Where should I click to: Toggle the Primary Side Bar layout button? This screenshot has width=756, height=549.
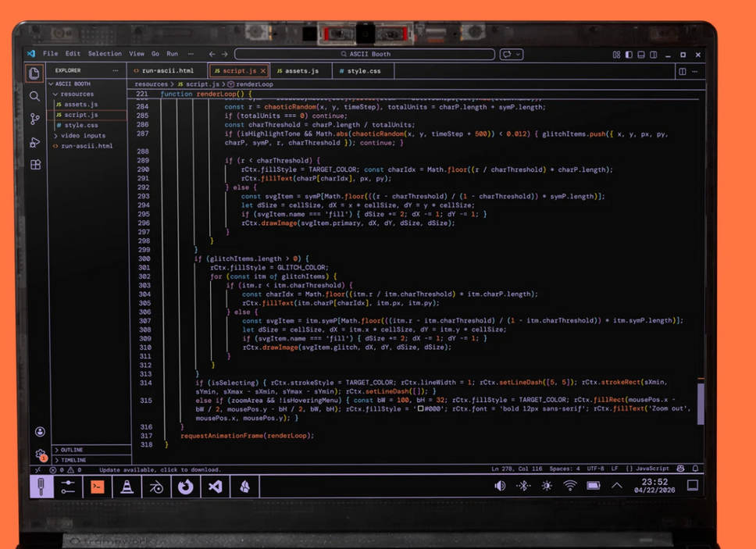click(629, 55)
